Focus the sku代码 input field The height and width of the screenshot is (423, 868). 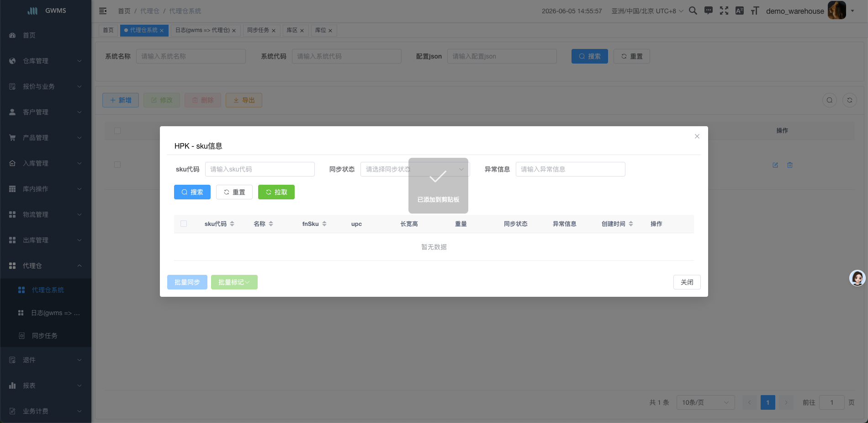(260, 169)
